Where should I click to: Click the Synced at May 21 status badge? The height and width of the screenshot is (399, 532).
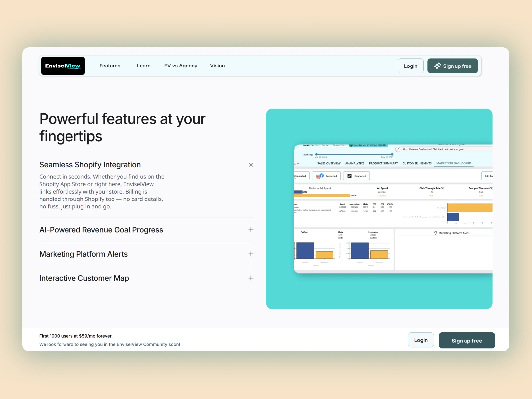[368, 145]
